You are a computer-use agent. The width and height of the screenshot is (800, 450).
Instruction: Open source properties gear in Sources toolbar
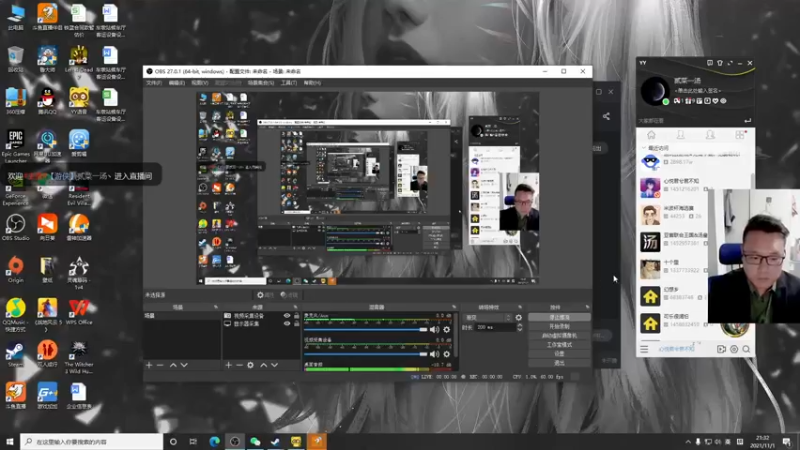coord(251,365)
